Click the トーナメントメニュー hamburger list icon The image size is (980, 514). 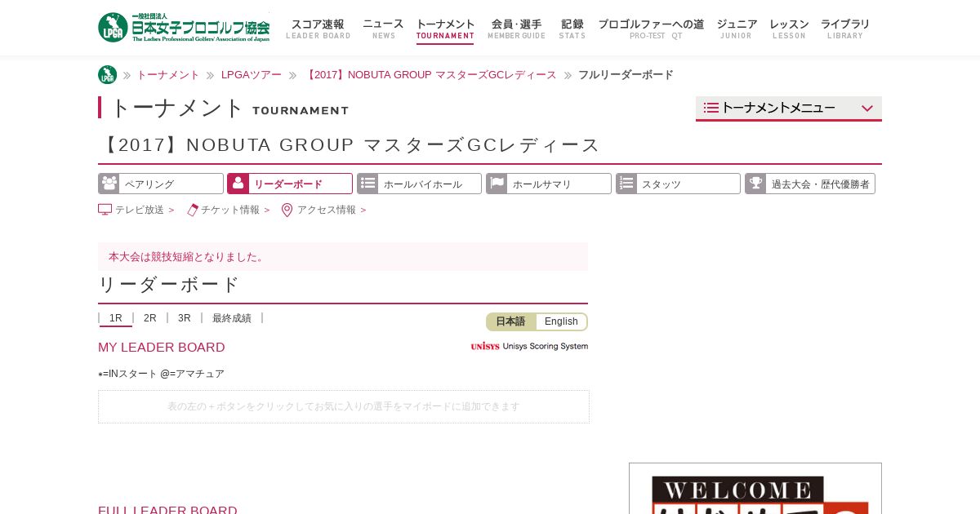711,108
